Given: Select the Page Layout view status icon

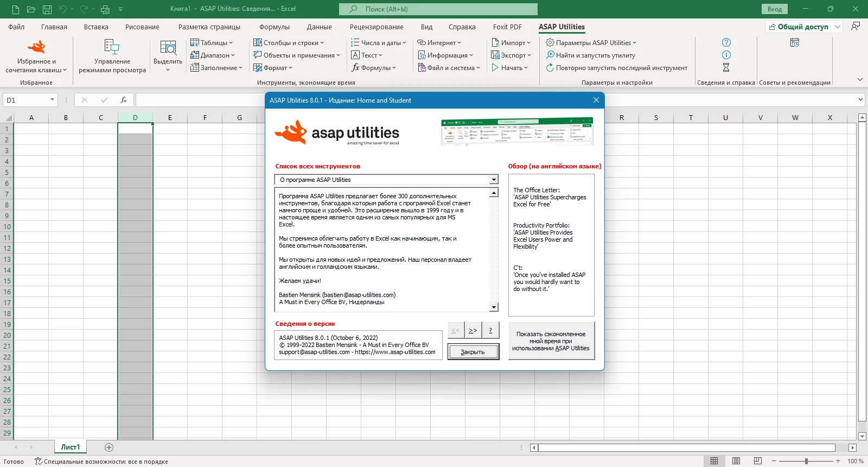Looking at the screenshot, I should [x=736, y=461].
